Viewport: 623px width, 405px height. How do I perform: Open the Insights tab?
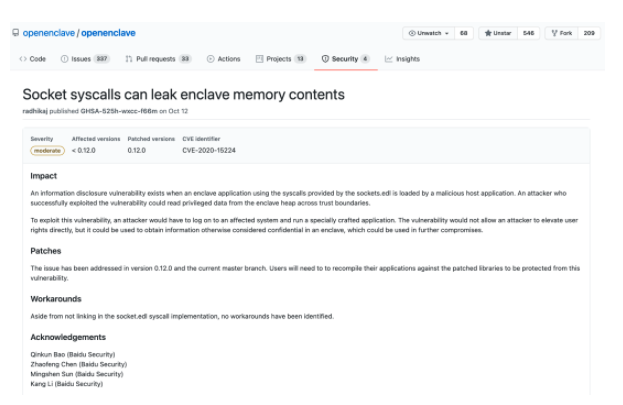(x=407, y=59)
